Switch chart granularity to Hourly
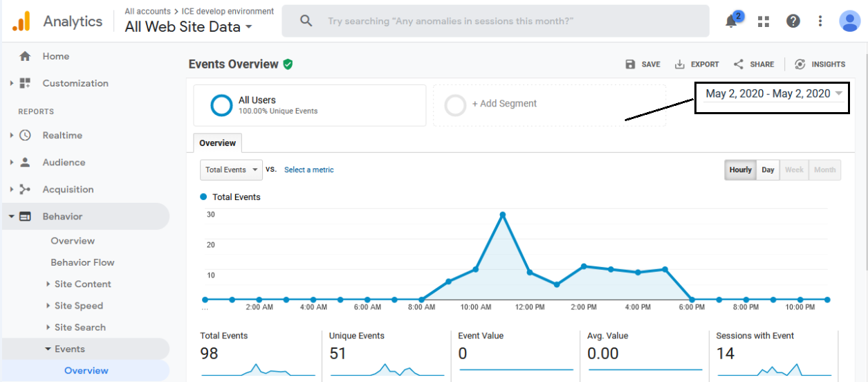This screenshot has width=868, height=382. click(x=740, y=170)
